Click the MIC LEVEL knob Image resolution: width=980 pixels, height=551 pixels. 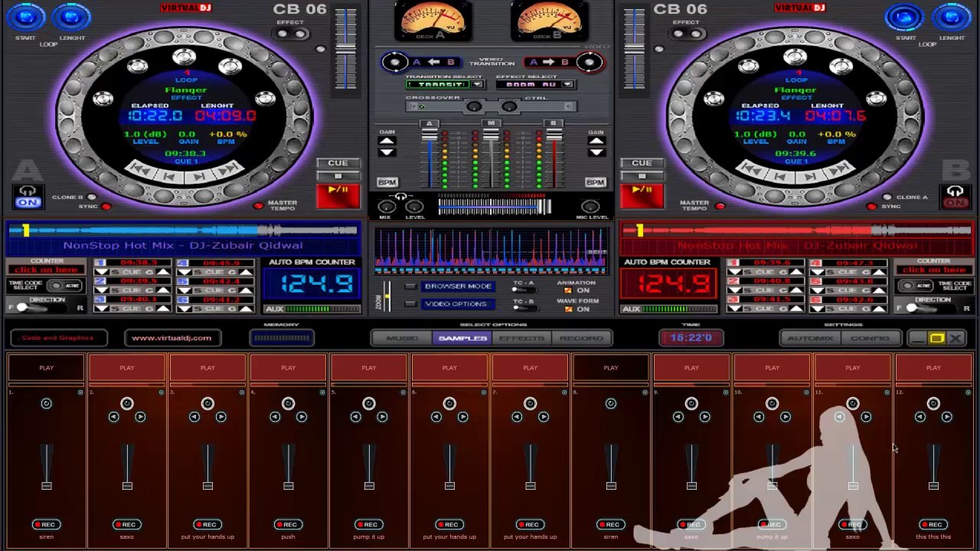[590, 207]
